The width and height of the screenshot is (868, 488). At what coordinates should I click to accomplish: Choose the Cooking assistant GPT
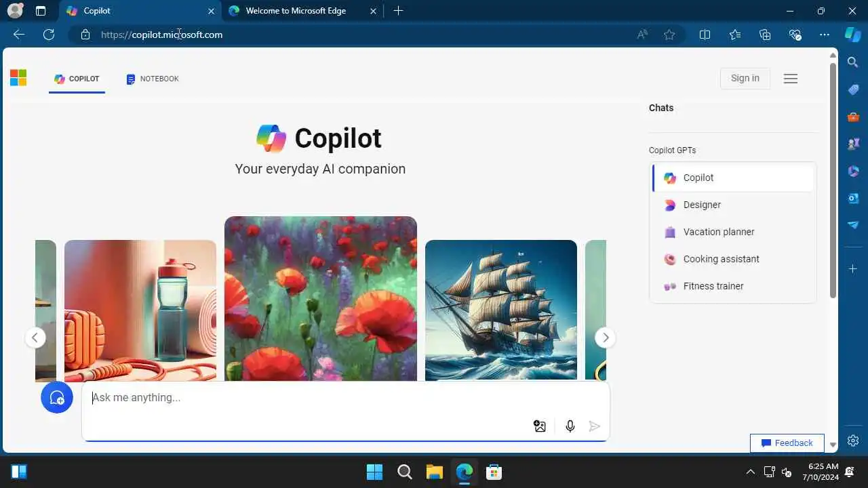click(733, 259)
